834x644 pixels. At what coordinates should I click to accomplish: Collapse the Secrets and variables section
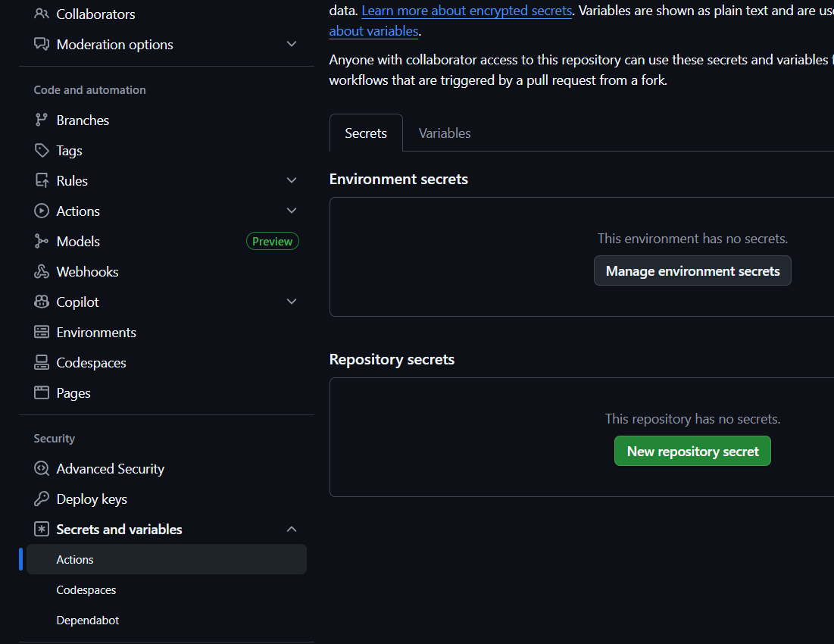[292, 529]
